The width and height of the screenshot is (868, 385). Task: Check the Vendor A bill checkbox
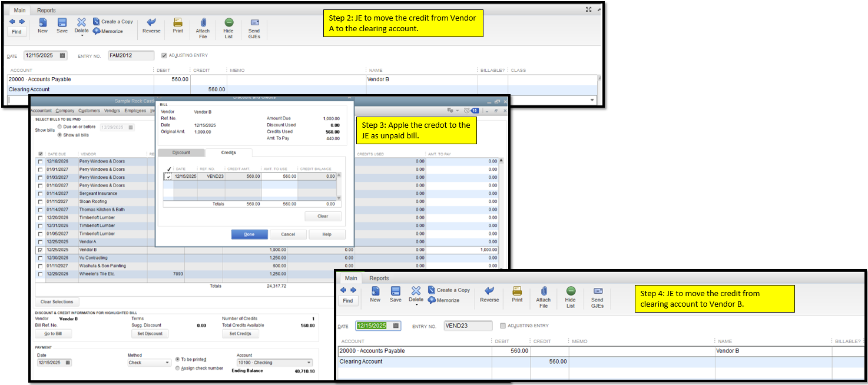(x=40, y=242)
